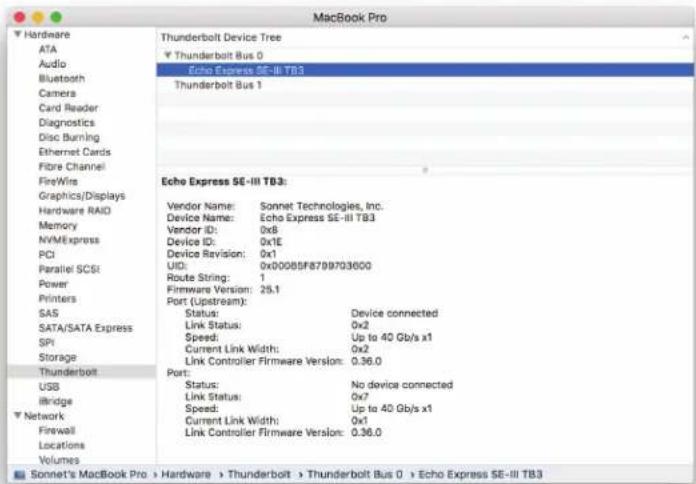This screenshot has height=484, width=696.
Task: Click Sonnet's MacBook Pro in path bar
Action: tap(88, 474)
